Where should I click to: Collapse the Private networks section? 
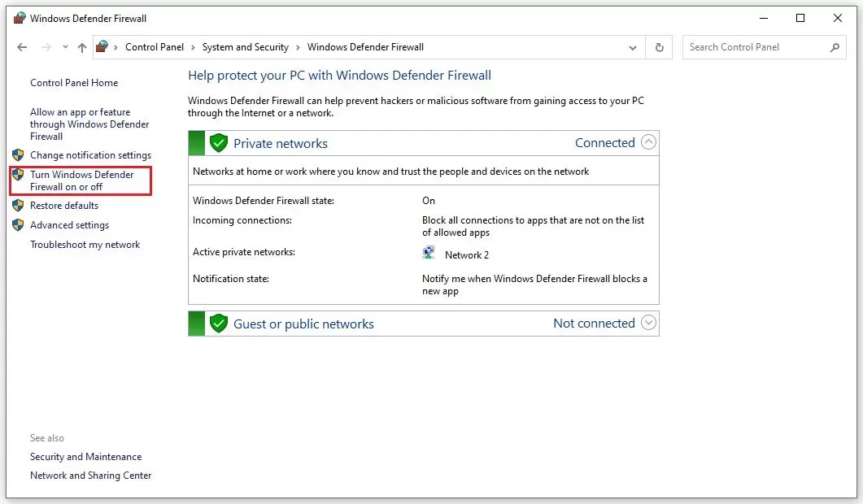click(648, 142)
